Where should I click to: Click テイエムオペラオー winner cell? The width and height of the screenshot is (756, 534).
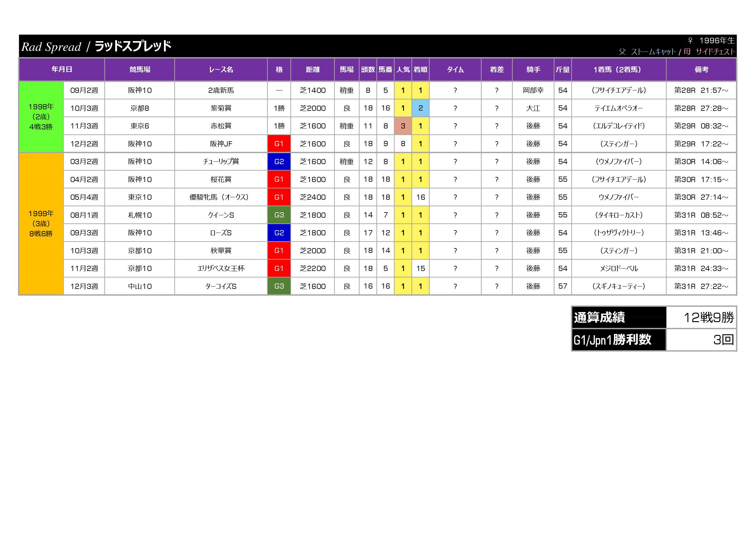tap(619, 108)
